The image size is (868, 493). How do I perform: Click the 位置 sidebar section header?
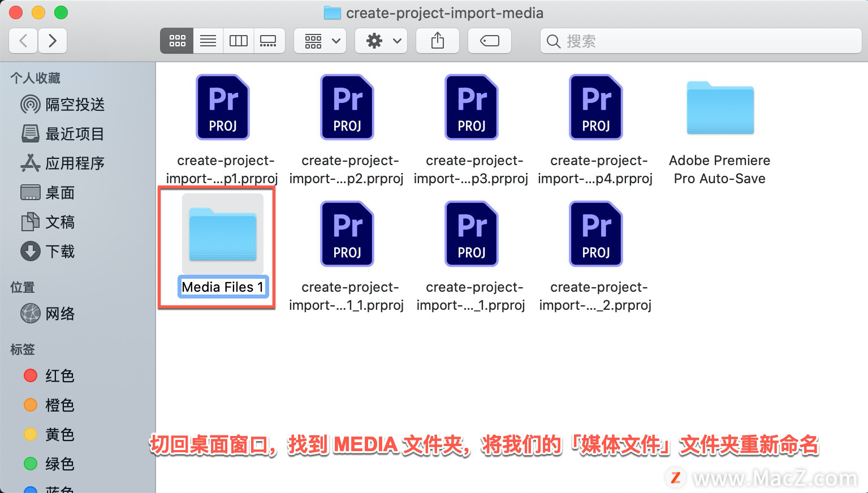(23, 287)
